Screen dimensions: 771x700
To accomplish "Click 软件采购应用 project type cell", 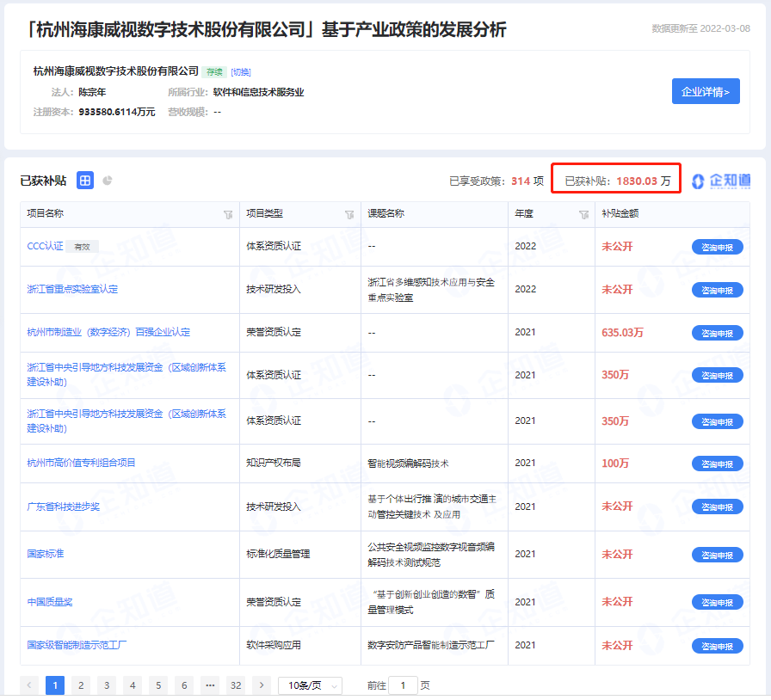I will [x=274, y=645].
